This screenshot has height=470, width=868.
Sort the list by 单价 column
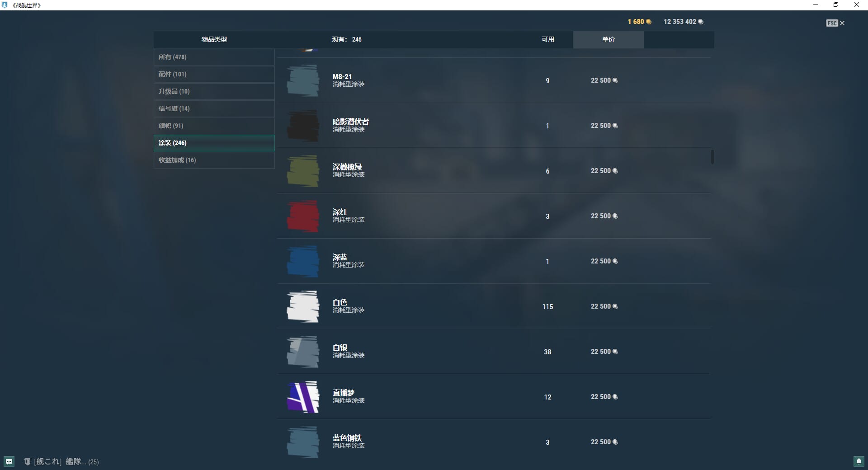coord(608,40)
